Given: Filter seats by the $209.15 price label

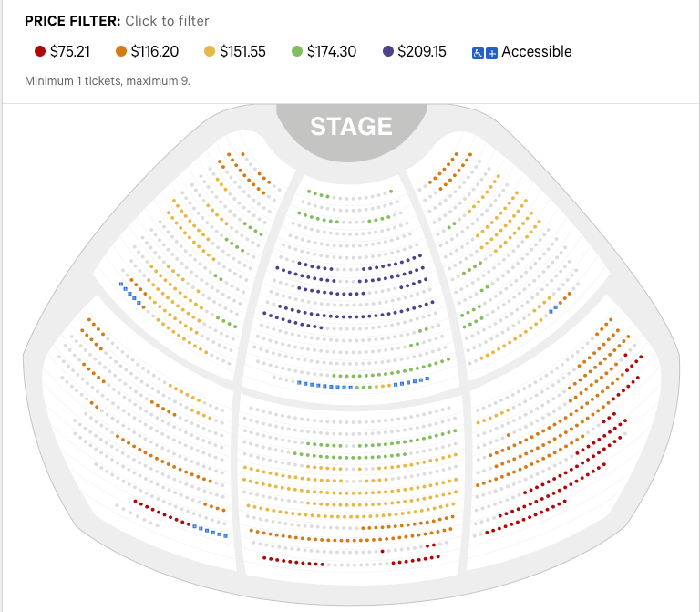Looking at the screenshot, I should [x=422, y=52].
